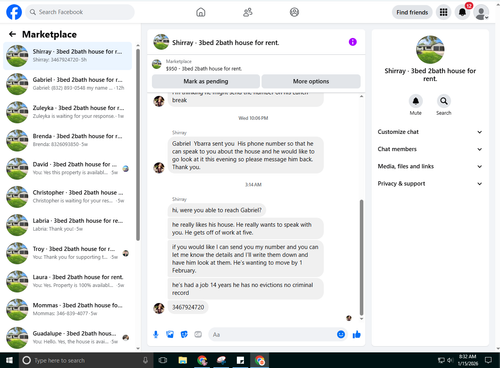
Task: Click the 'no evictions no criminal record' message bubble
Action: [246, 289]
